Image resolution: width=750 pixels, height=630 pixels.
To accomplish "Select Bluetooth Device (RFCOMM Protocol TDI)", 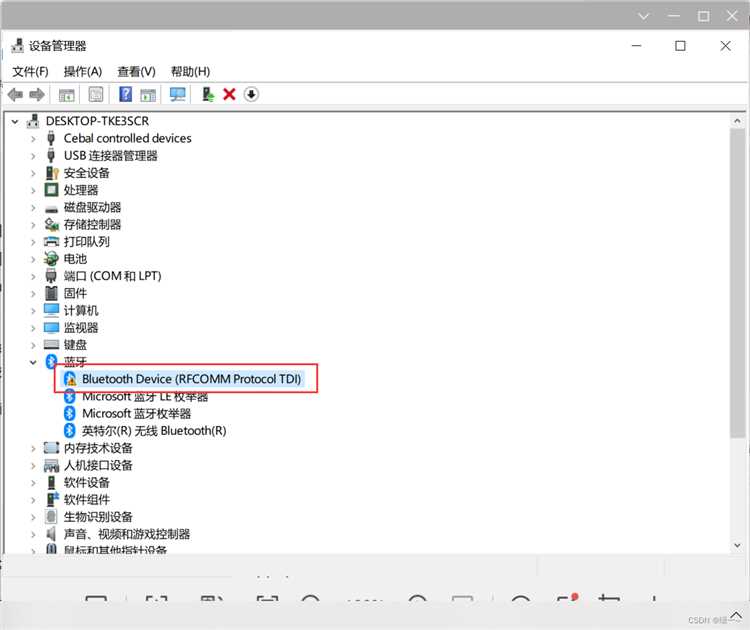I will tap(191, 379).
